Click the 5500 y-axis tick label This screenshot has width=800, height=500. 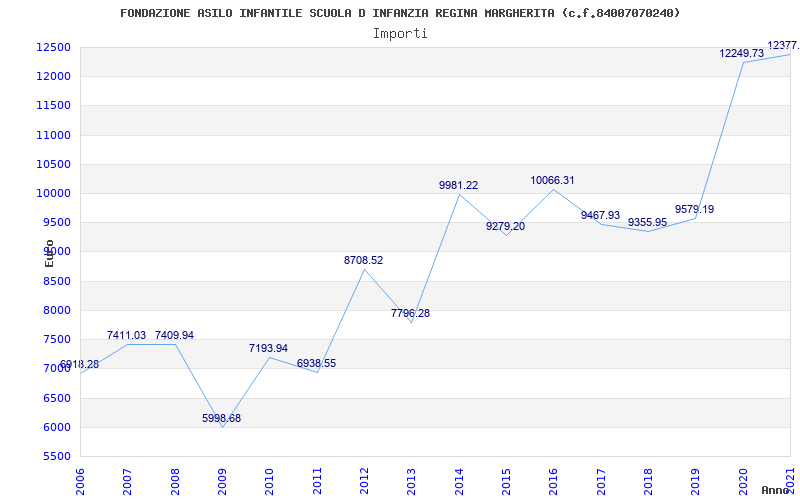coord(56,456)
